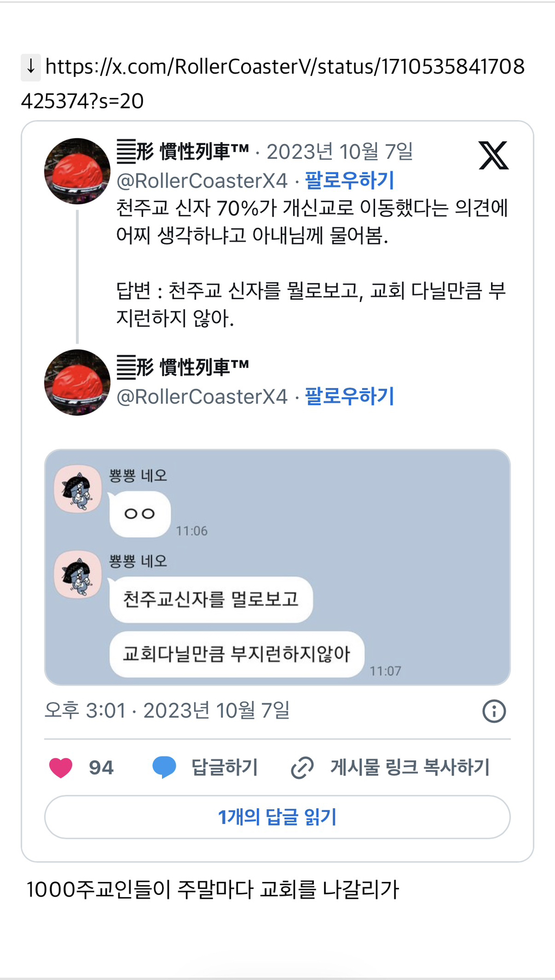Click the 慣性列車™ display name in top tweet

point(183,151)
